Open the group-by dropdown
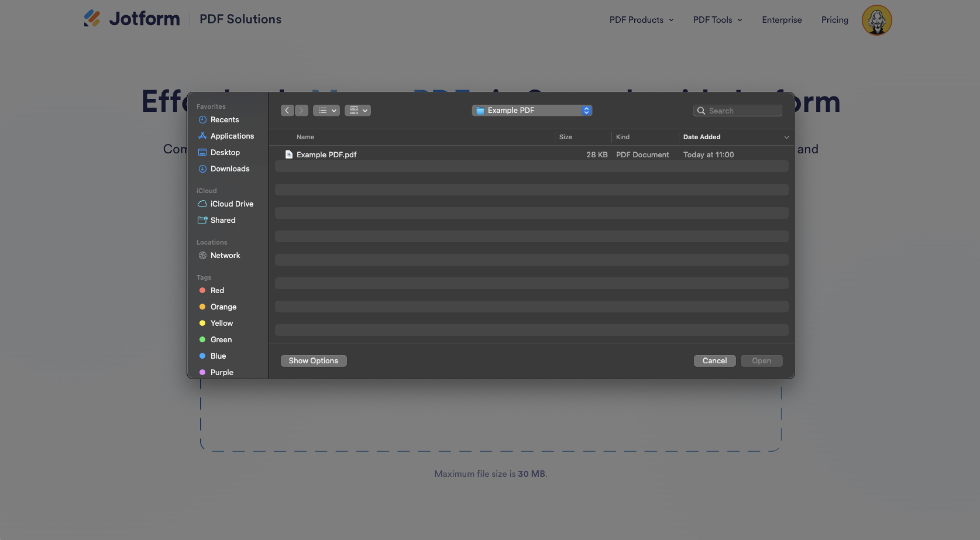 click(357, 110)
